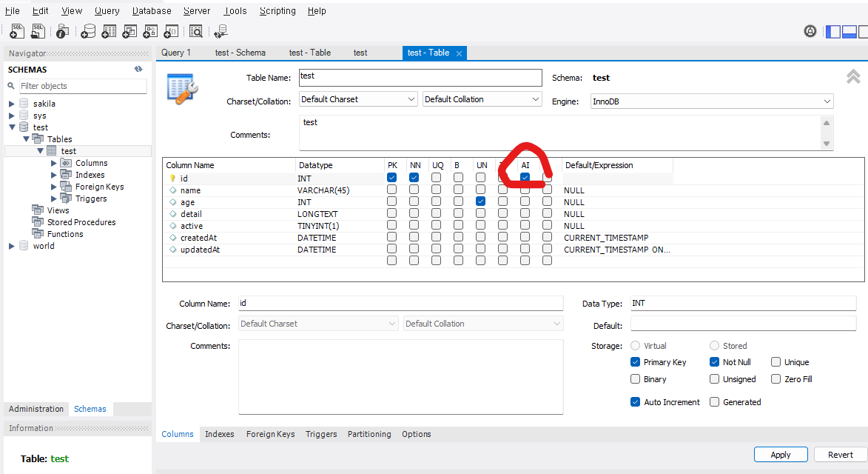
Task: Click the table editor wrench icon
Action: click(x=182, y=88)
